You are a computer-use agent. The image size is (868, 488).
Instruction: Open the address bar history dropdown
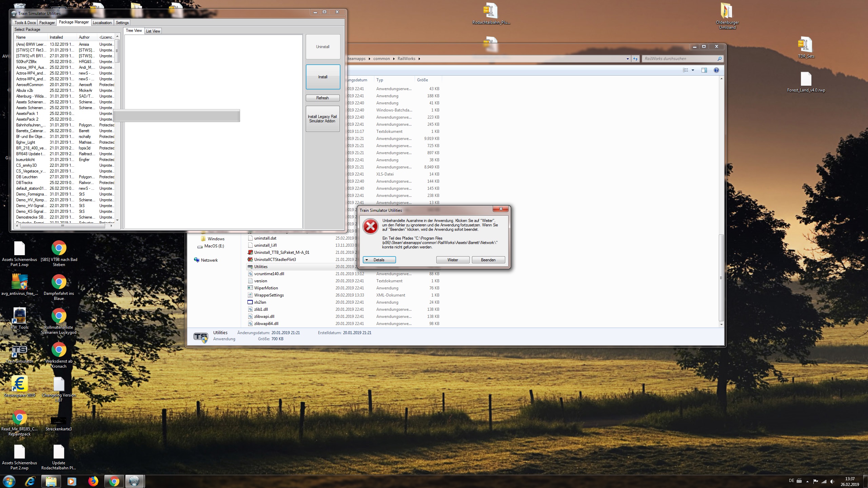627,59
